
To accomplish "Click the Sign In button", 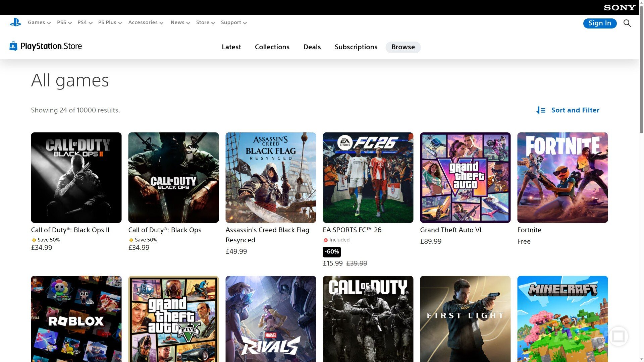I will 600,23.
